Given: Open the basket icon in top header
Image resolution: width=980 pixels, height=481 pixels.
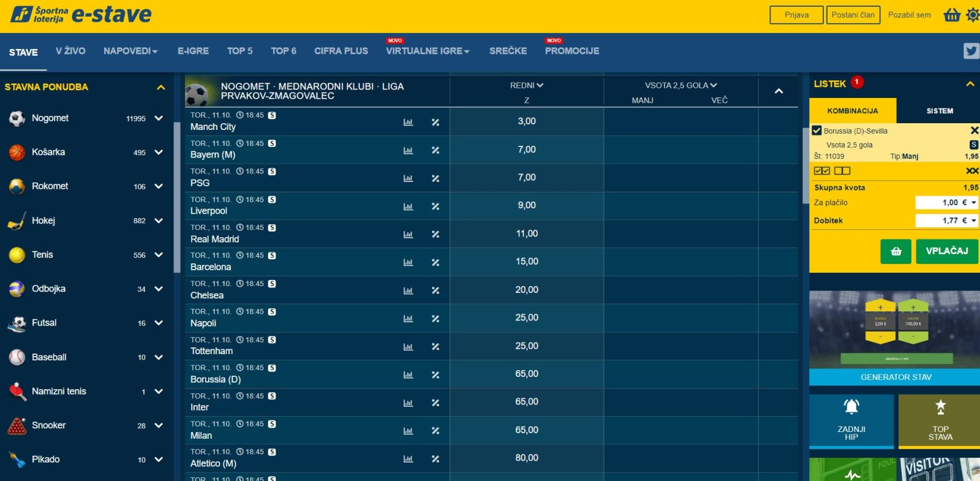Looking at the screenshot, I should tap(952, 15).
